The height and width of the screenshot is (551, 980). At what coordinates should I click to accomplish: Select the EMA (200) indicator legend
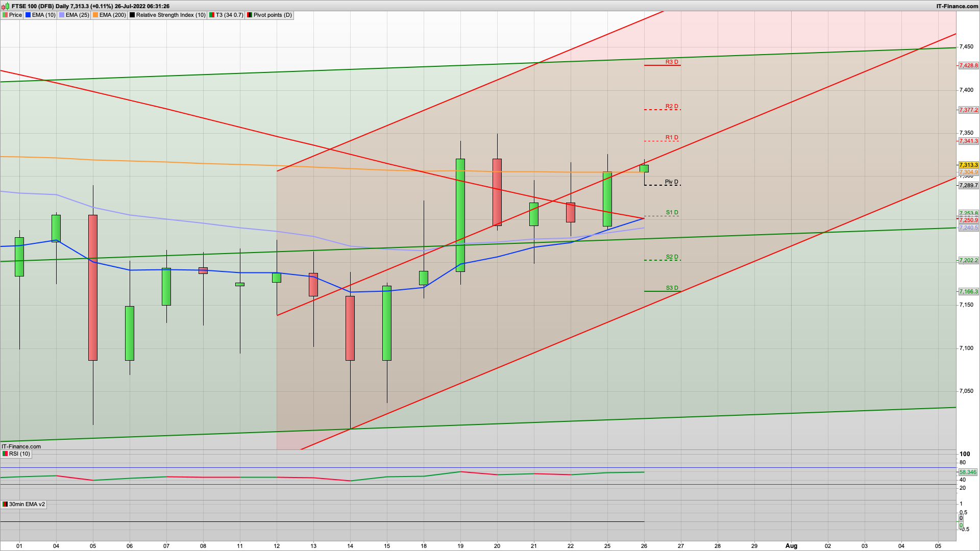click(110, 15)
